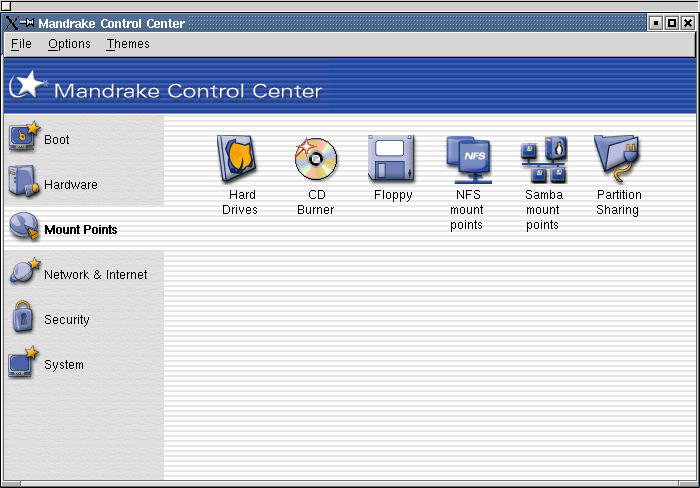This screenshot has height=488, width=700.
Task: Click the System category label
Action: [x=64, y=365]
